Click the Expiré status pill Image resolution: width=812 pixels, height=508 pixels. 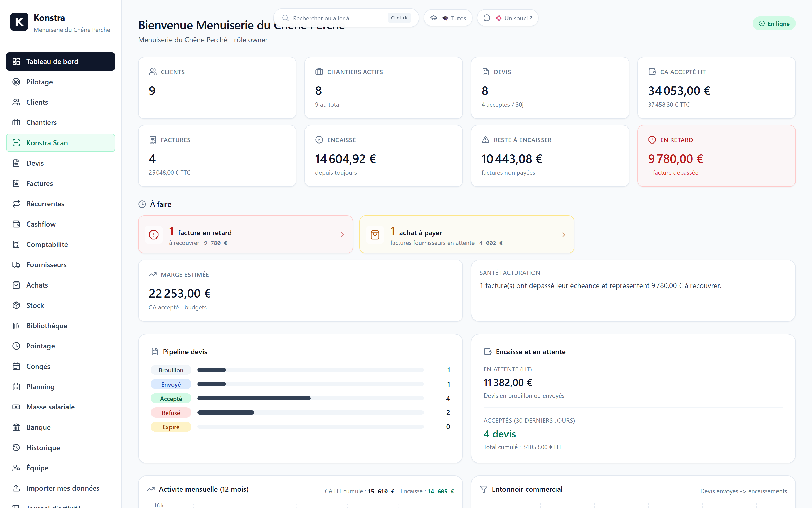171,427
